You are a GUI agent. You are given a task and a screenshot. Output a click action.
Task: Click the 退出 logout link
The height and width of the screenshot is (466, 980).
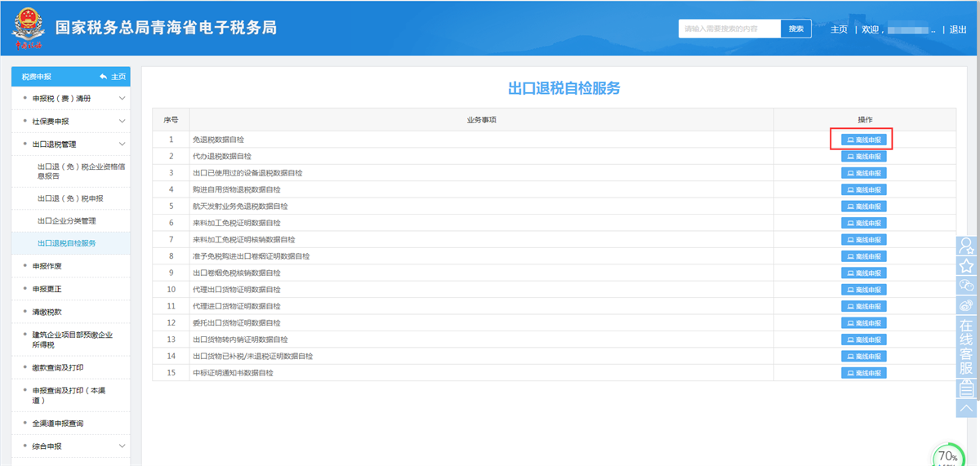[x=958, y=29]
